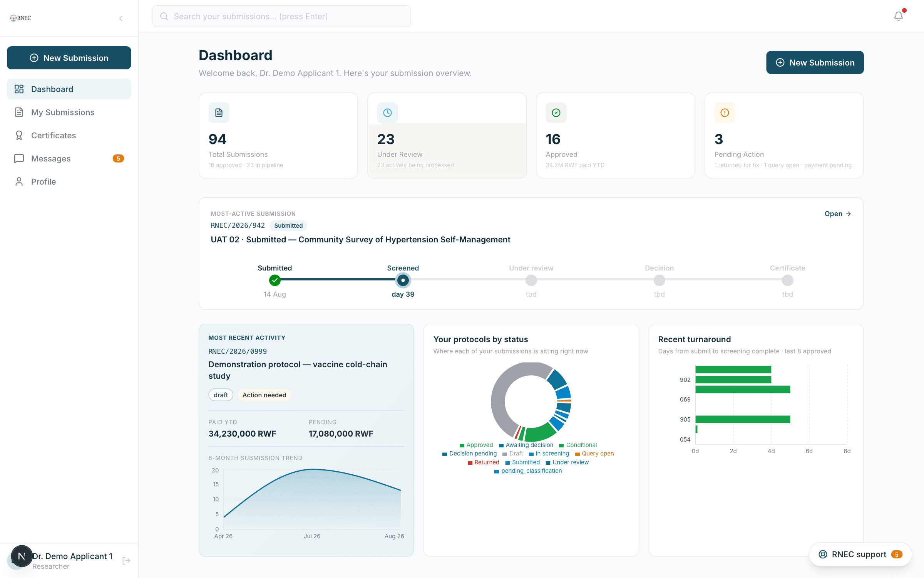Click the Decision step marker

click(x=659, y=280)
